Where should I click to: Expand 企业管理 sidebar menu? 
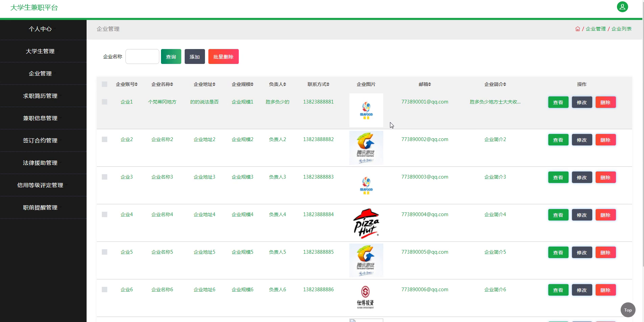pos(43,74)
